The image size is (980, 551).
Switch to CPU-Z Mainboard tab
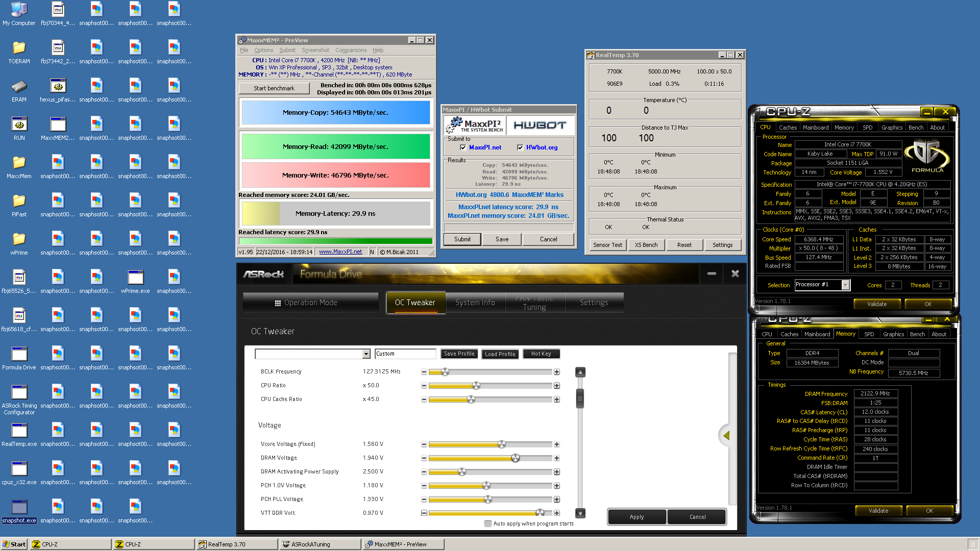tap(815, 128)
